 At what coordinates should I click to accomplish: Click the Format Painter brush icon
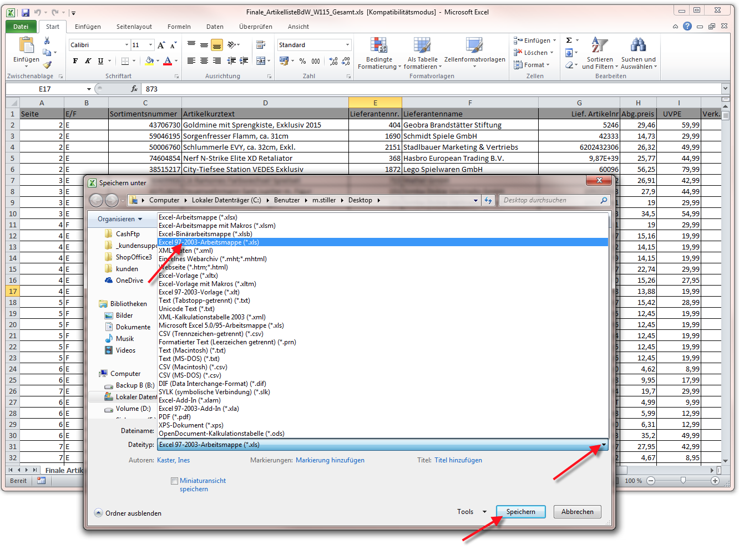click(47, 65)
